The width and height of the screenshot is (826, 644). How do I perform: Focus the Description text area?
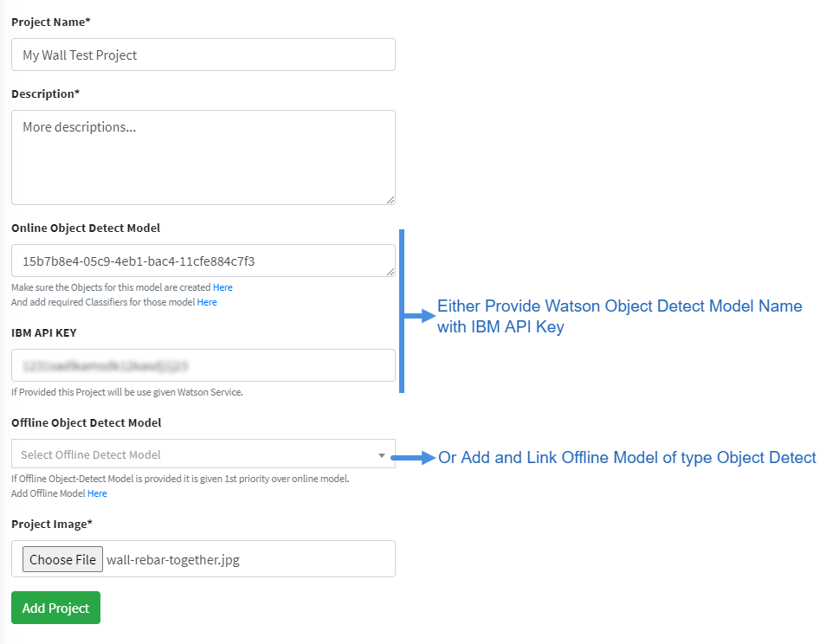click(203, 158)
